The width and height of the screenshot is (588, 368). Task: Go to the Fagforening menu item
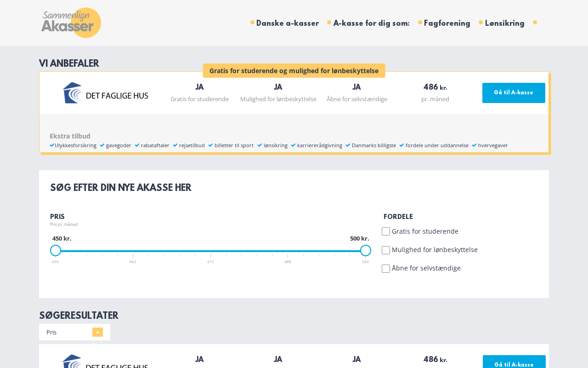coord(447,23)
